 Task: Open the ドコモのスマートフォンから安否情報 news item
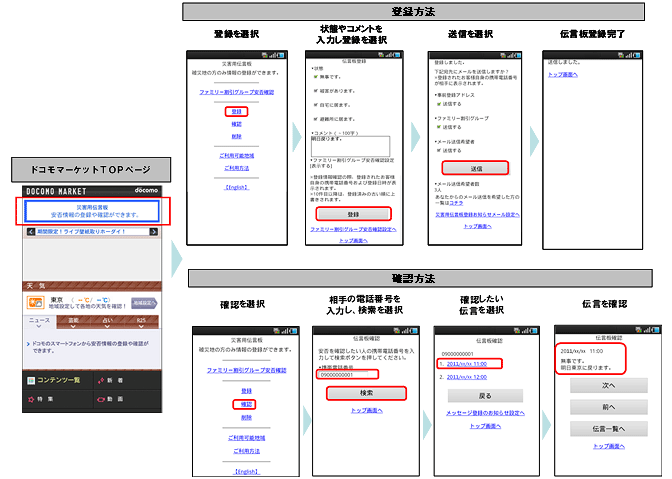90,347
